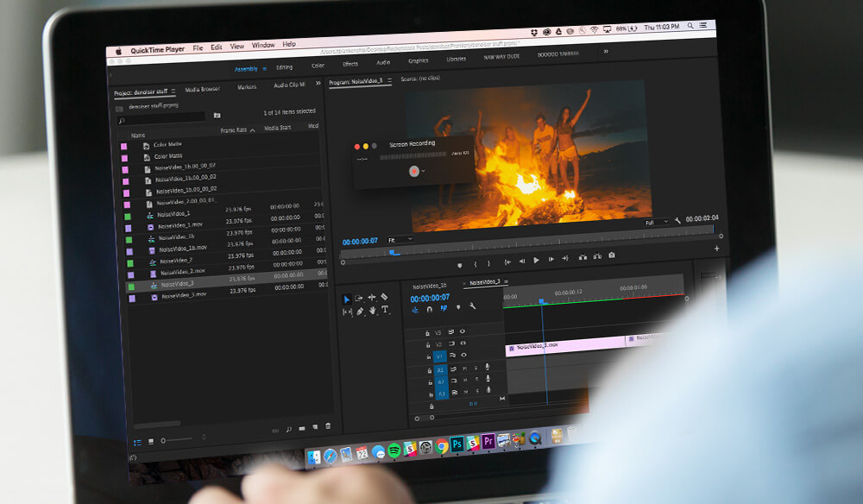This screenshot has width=863, height=504.
Task: Toggle Linked Selection in timeline
Action: (444, 308)
